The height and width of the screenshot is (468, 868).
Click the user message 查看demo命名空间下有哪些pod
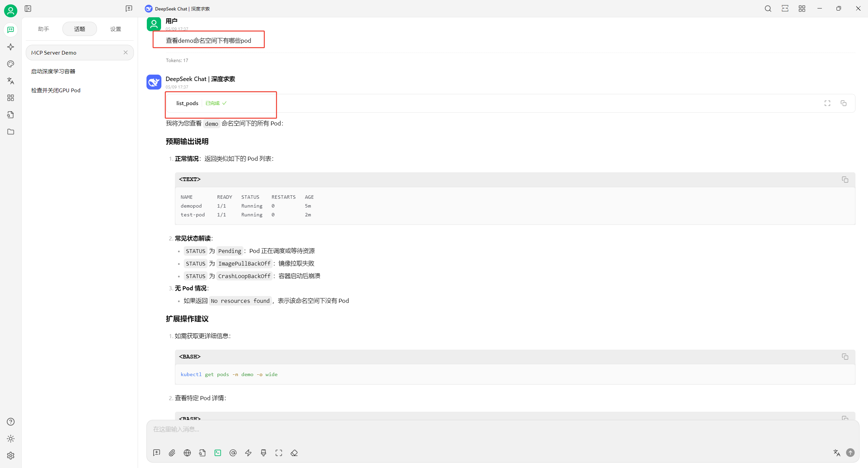pyautogui.click(x=208, y=41)
